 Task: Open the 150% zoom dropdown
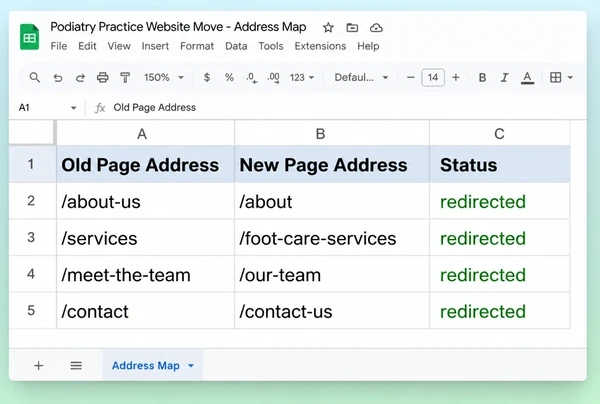coord(164,78)
